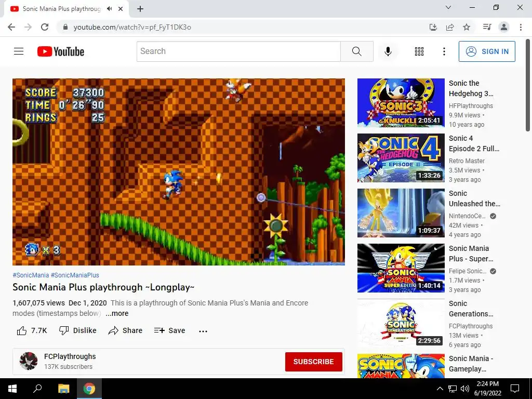Viewport: 532px width, 399px height.
Task: Open FCPlaythroughs channel avatar
Action: point(29,361)
